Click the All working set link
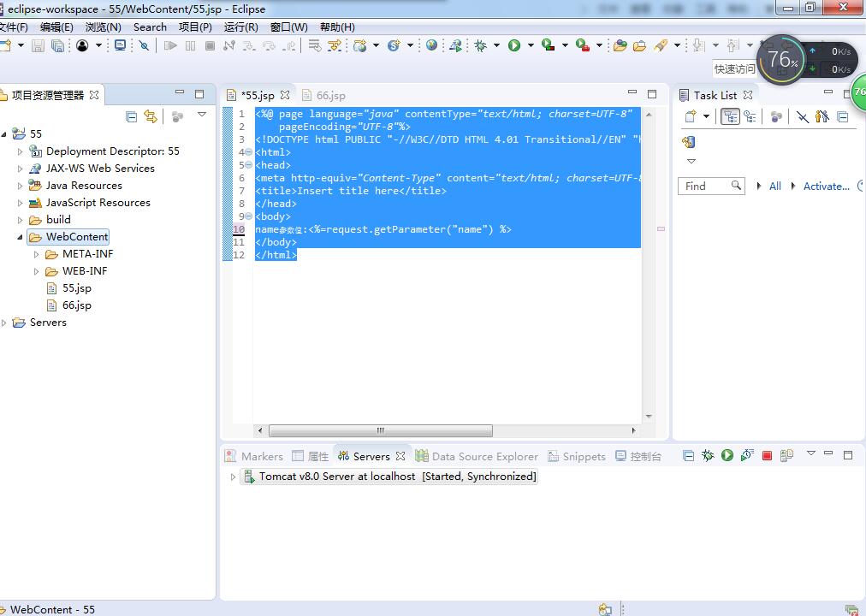866x616 pixels. click(775, 186)
